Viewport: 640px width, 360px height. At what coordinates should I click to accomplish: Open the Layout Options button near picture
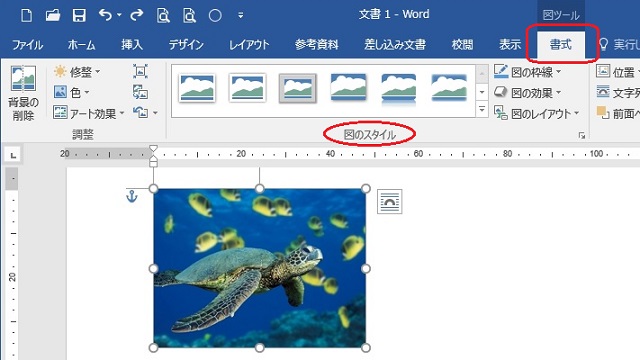point(389,201)
